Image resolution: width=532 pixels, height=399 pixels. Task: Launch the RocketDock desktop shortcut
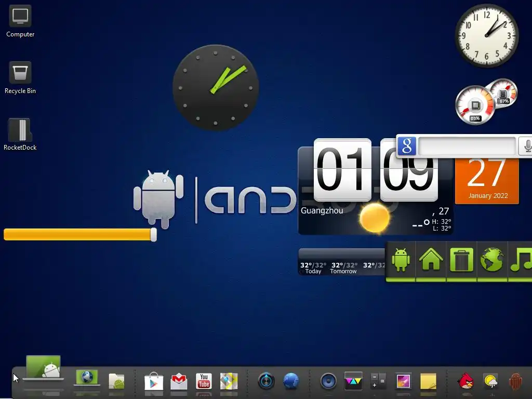coord(20,135)
